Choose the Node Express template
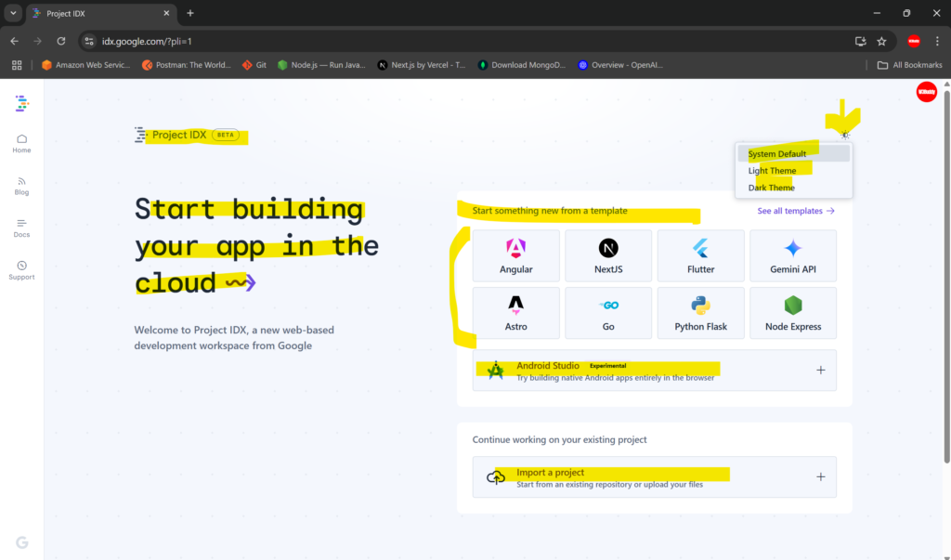This screenshot has width=951, height=560. 793,313
